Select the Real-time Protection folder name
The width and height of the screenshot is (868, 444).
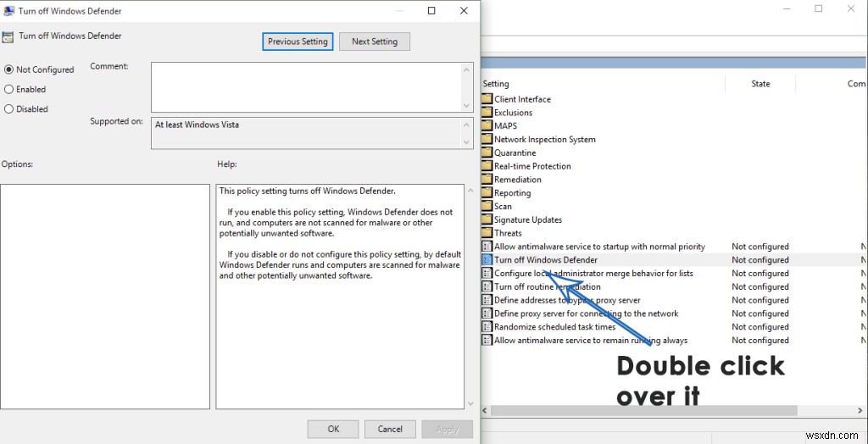click(x=532, y=166)
